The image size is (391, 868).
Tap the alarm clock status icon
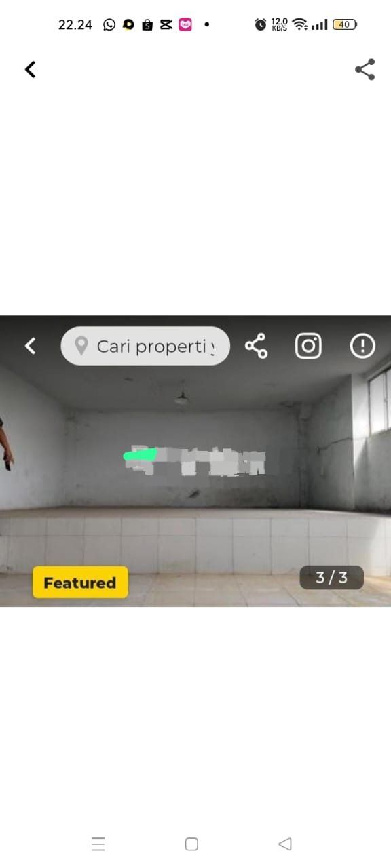click(x=261, y=24)
